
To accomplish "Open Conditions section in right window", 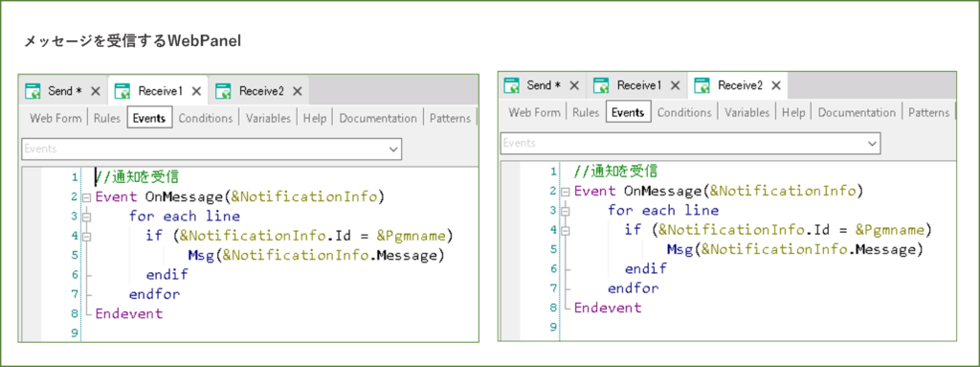I will [684, 113].
